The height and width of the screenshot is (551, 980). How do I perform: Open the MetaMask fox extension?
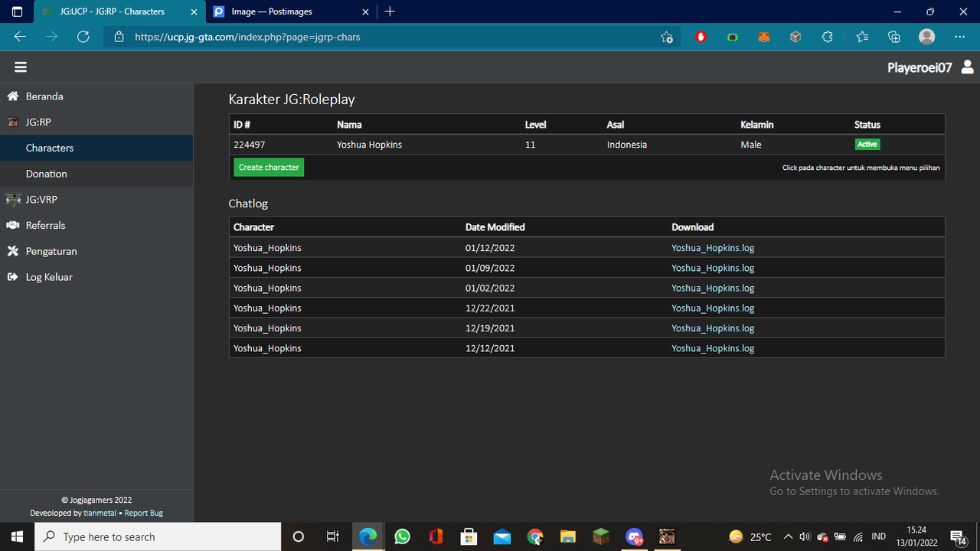(x=763, y=37)
